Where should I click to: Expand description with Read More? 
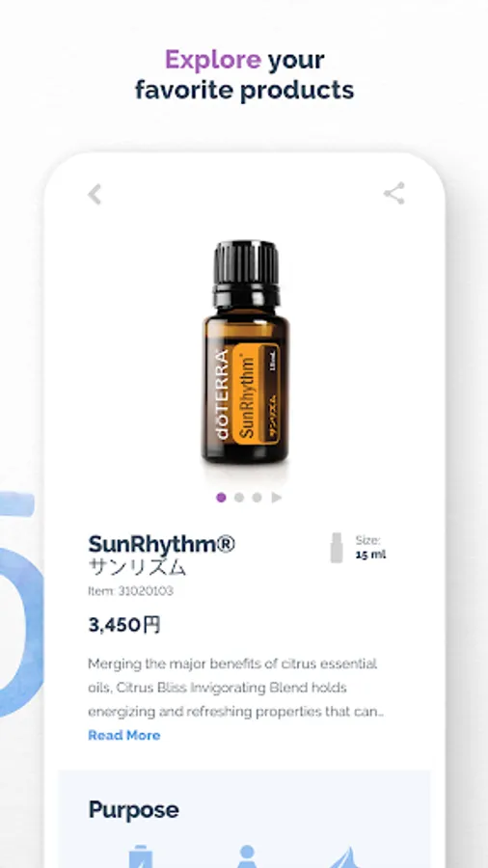click(124, 735)
